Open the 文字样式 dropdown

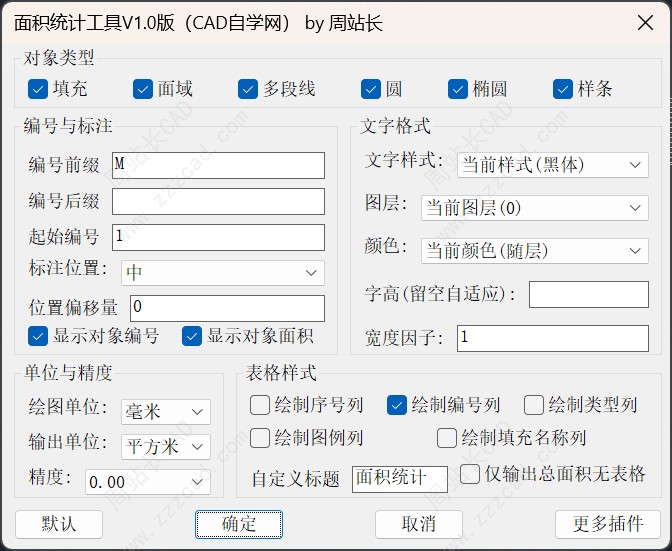(552, 164)
